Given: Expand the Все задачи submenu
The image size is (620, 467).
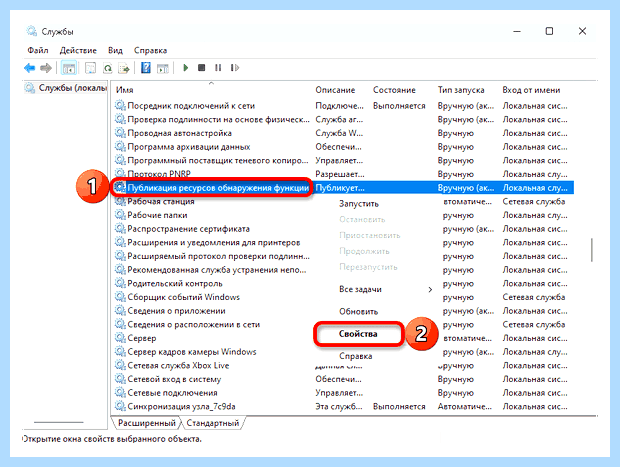Looking at the screenshot, I should point(386,289).
